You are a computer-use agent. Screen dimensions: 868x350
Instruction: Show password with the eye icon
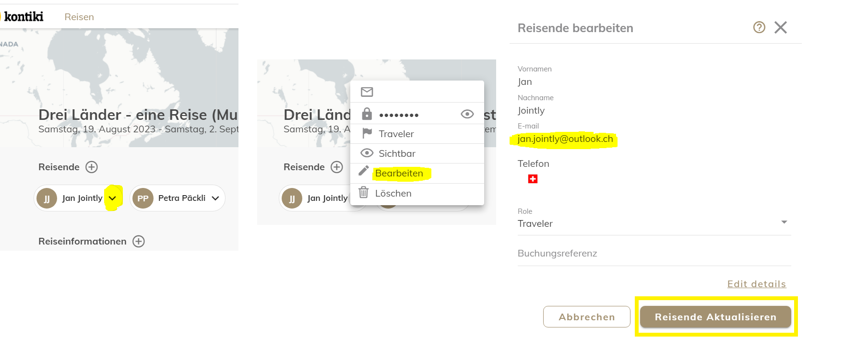(467, 114)
